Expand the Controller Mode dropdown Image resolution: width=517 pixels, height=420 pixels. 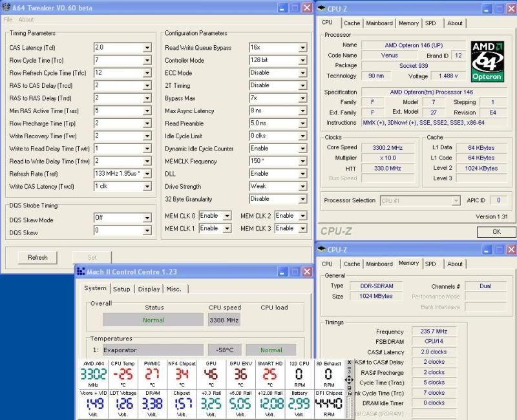tap(302, 60)
